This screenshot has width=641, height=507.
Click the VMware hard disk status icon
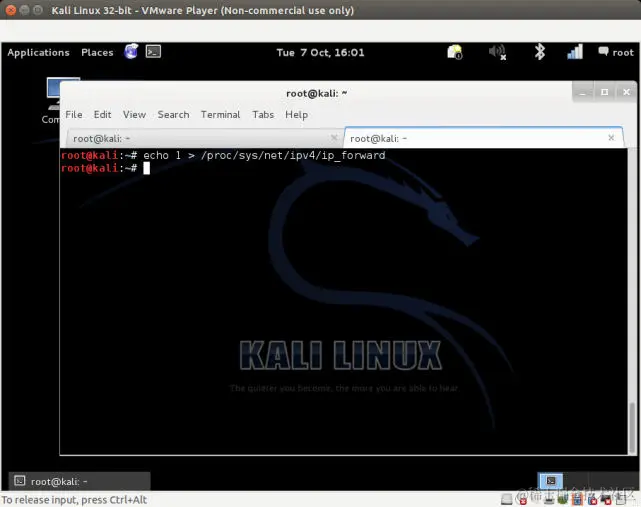pos(507,499)
